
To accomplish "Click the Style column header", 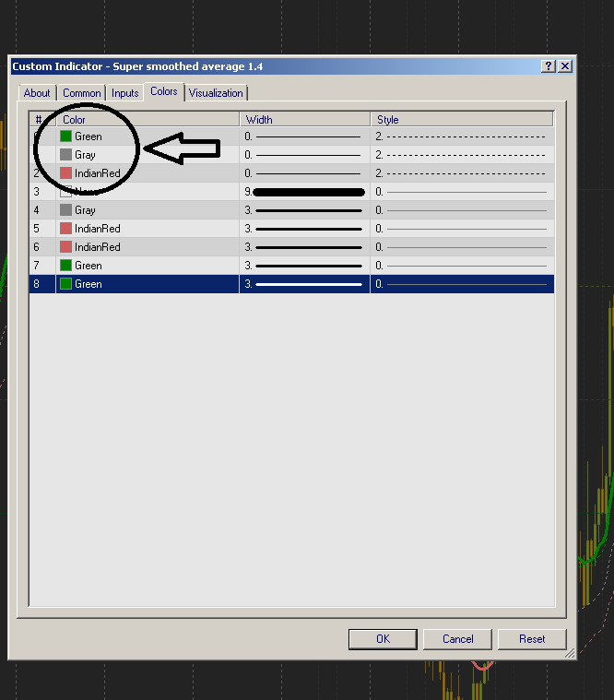I will [x=462, y=120].
